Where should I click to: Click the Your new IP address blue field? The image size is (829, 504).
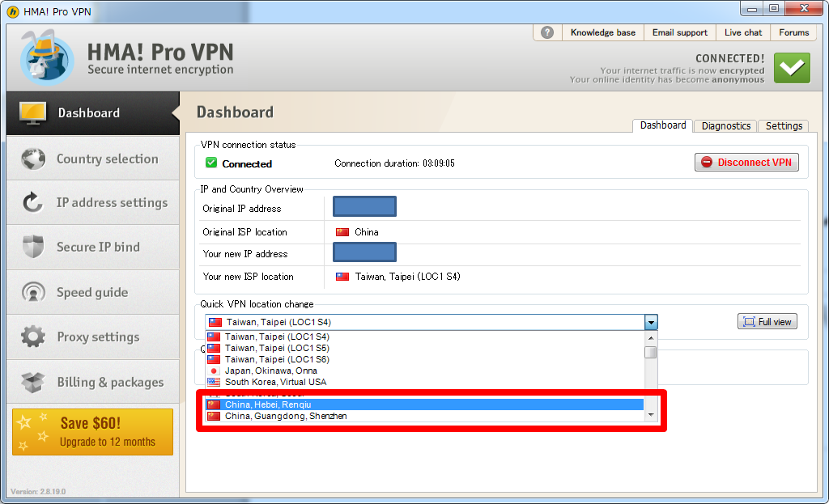pos(364,252)
